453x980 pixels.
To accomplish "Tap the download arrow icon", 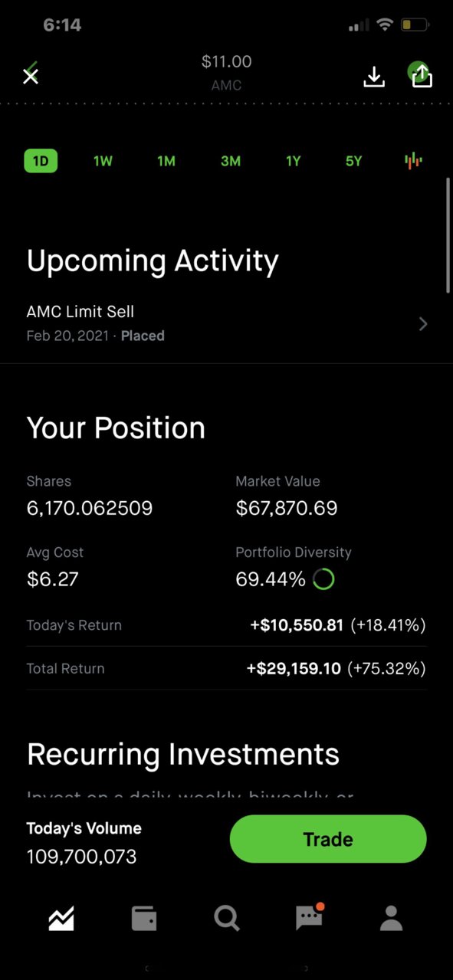I will pyautogui.click(x=374, y=76).
